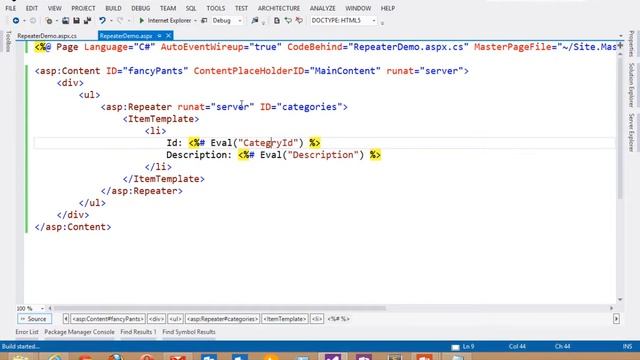Click the Navigate Backward arrow icon

point(16,20)
